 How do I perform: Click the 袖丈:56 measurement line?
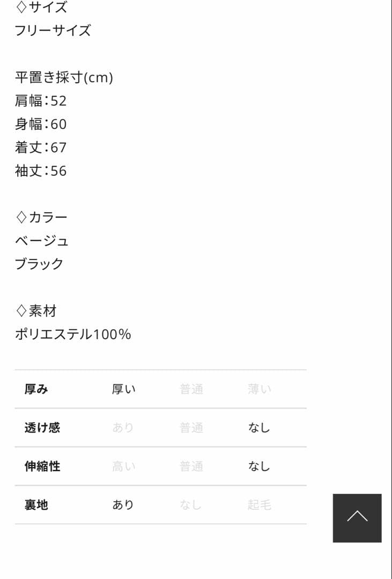click(x=41, y=171)
